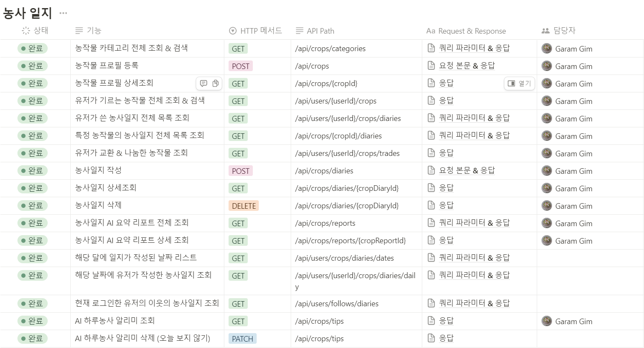Click empty 담당자 cell in 해당 달에 일지가 작성된 날짜 리스트 row
644x348 pixels.
tap(590, 258)
